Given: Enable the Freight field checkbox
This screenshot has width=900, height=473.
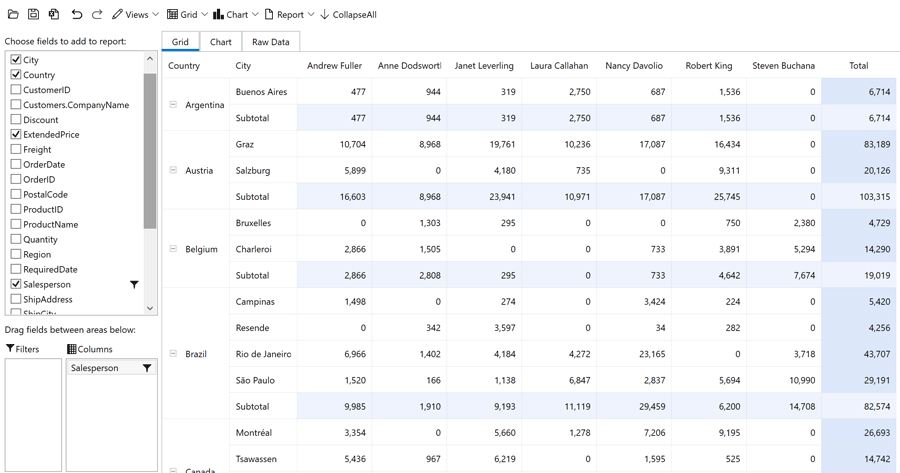Looking at the screenshot, I should (16, 150).
